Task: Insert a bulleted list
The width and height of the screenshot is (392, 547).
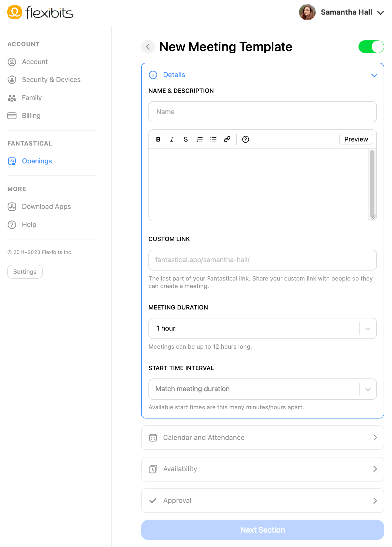Action: click(213, 139)
